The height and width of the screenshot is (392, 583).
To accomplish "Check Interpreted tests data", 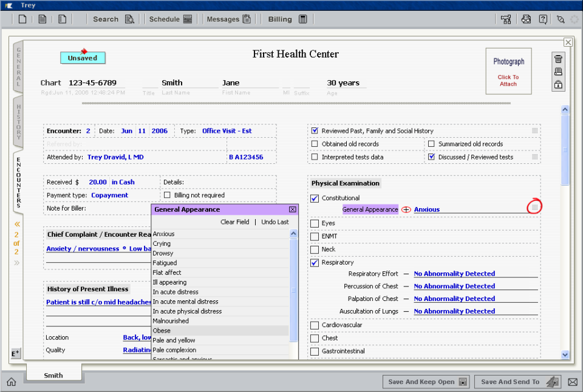I will [315, 157].
